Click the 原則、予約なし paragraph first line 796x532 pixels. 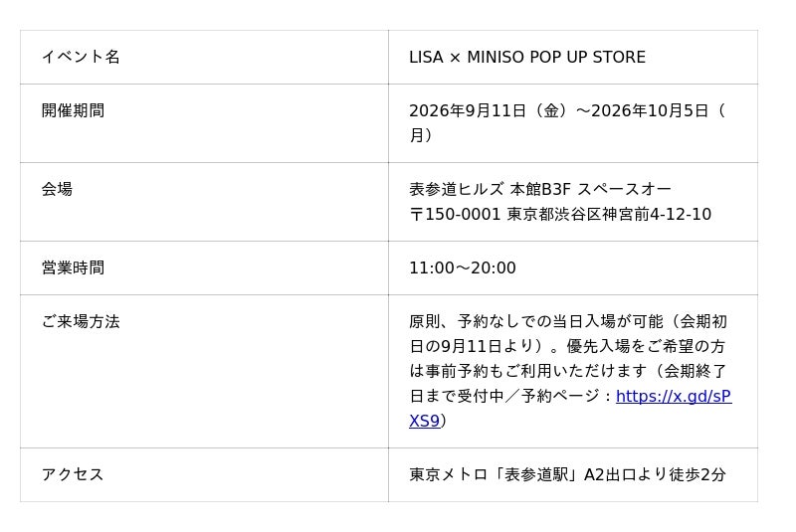click(568, 321)
